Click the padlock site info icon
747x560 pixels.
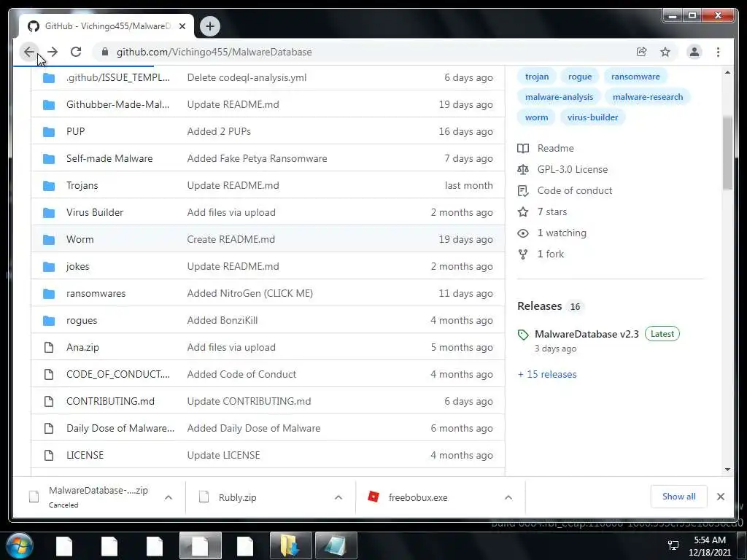[x=105, y=52]
